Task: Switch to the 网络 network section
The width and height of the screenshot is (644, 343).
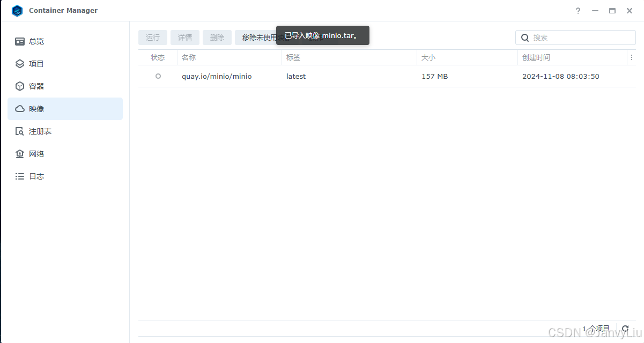Action: tap(65, 154)
